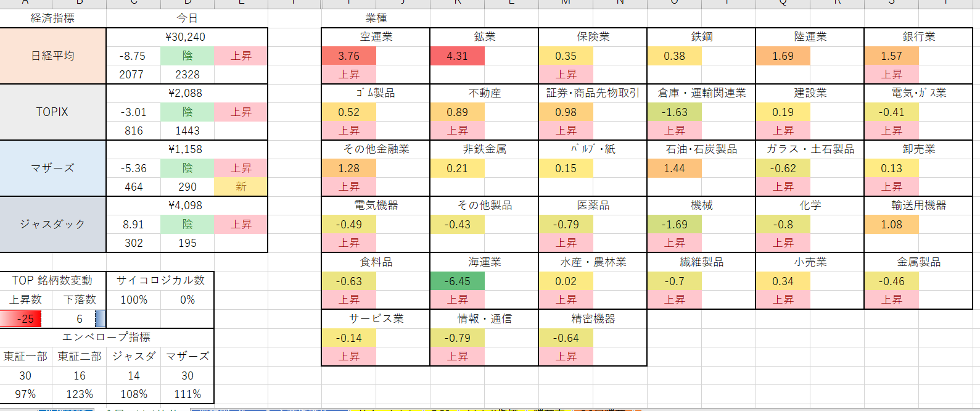The width and height of the screenshot is (980, 411).
Task: Select the 1443 cell
Action: tap(187, 131)
